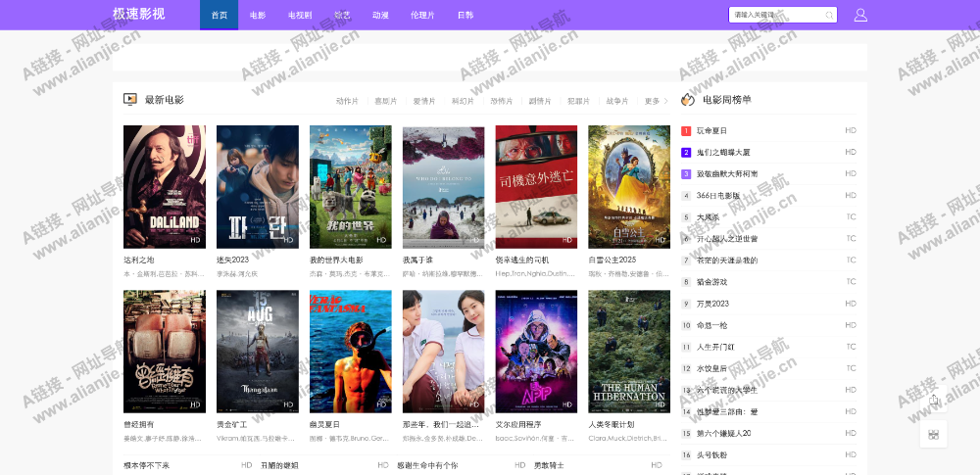
Task: Filter by 剧情片 category
Action: [x=540, y=101]
